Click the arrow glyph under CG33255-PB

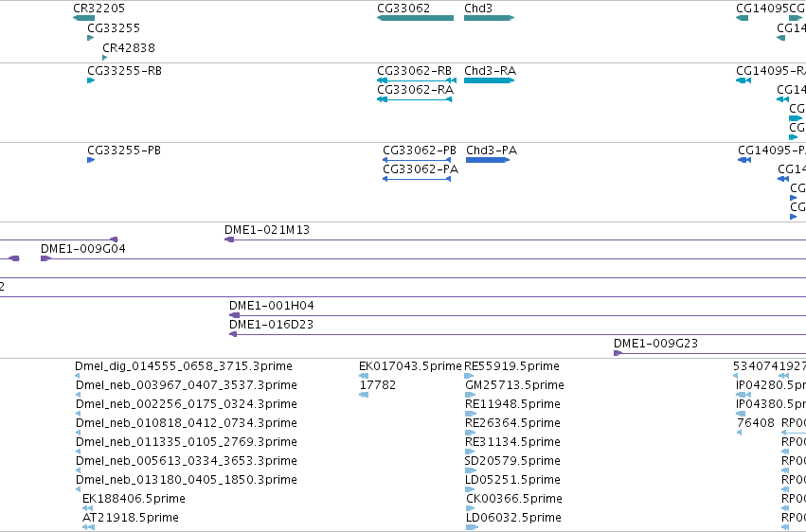point(91,160)
